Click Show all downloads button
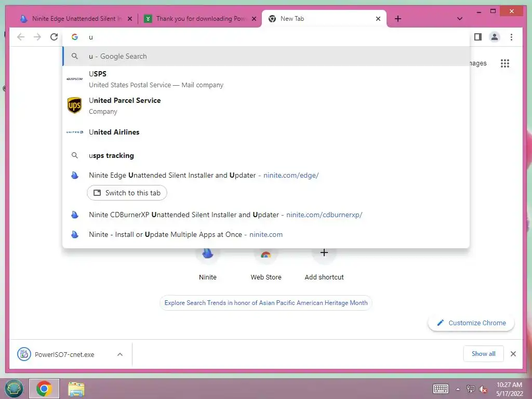This screenshot has width=532, height=399. point(484,354)
